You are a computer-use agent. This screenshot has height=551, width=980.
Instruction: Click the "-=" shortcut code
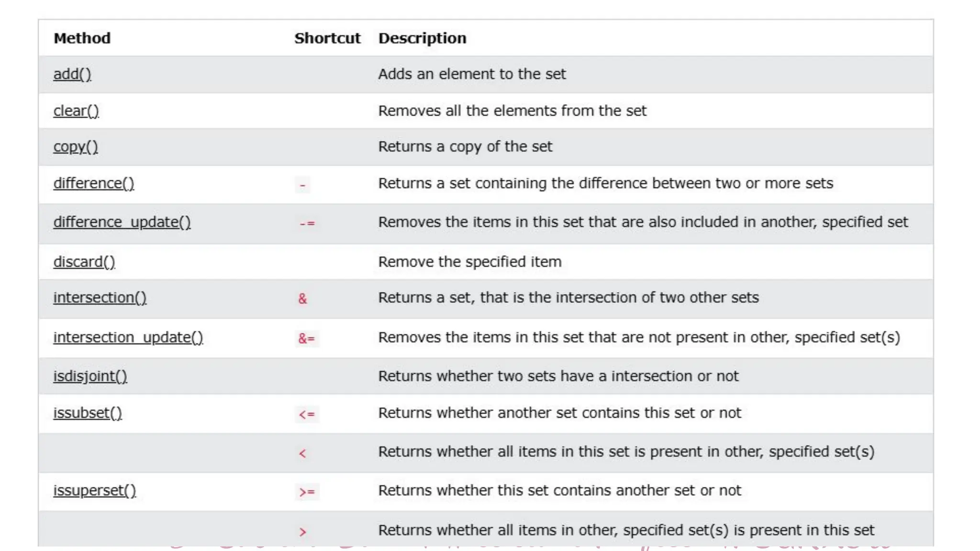coord(307,223)
